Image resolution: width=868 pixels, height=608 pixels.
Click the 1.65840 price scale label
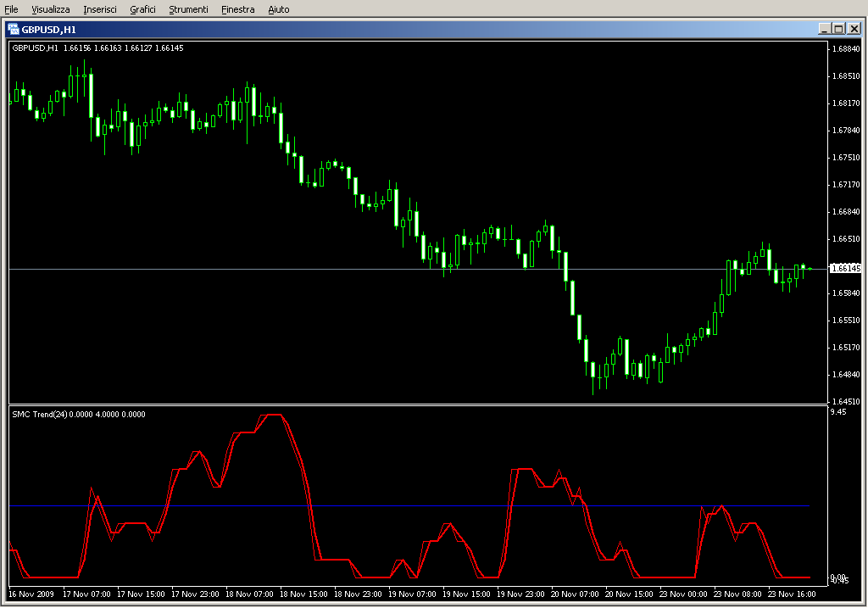coord(847,293)
